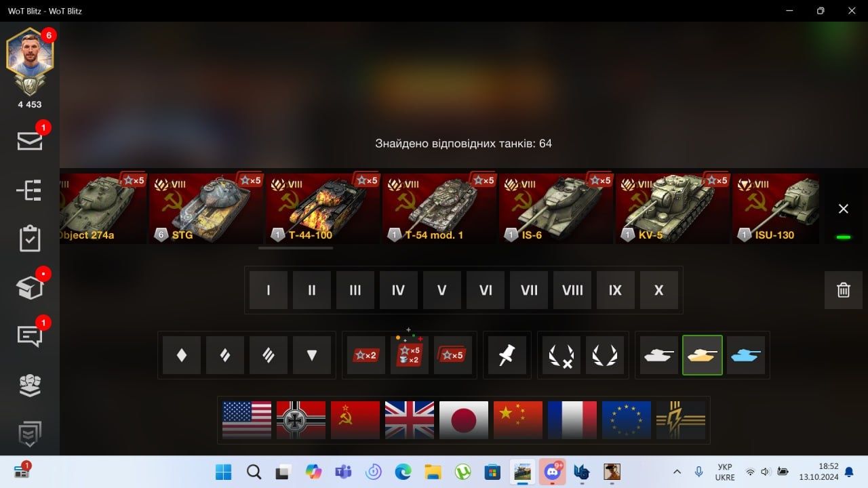Screen dimensions: 868x488
Task: Open the chat messages icon
Action: [x=30, y=336]
